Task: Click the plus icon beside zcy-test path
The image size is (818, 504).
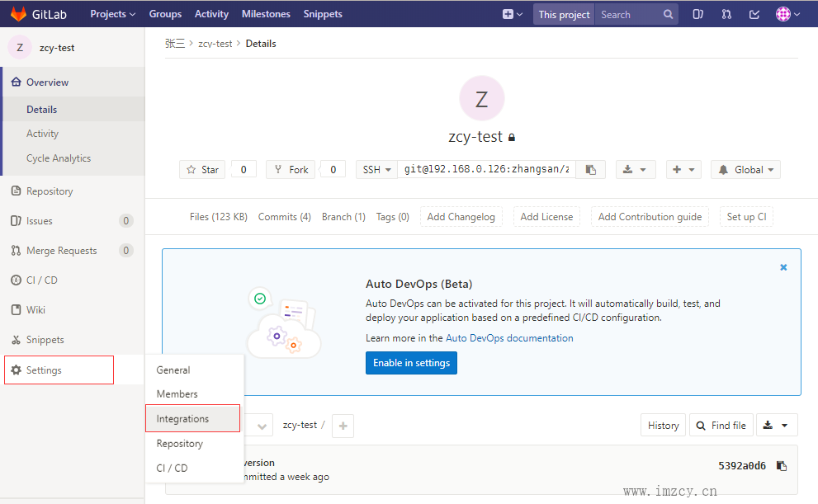Action: (x=343, y=426)
